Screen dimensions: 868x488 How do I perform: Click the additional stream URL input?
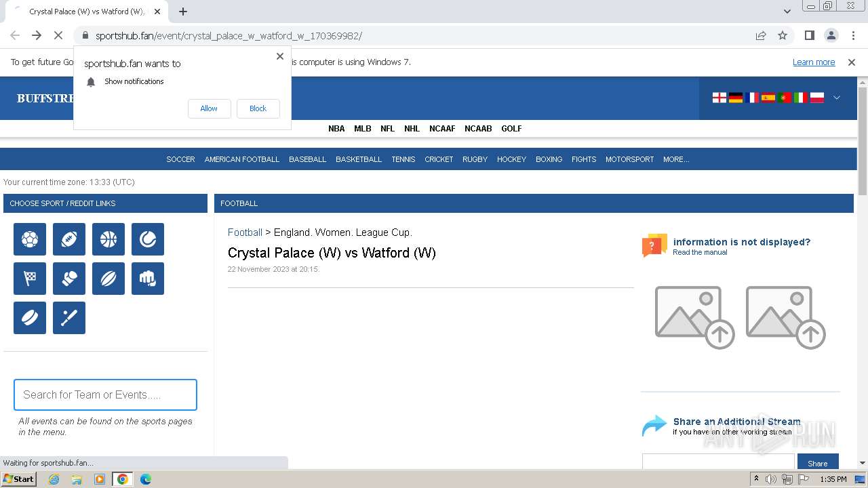click(718, 463)
